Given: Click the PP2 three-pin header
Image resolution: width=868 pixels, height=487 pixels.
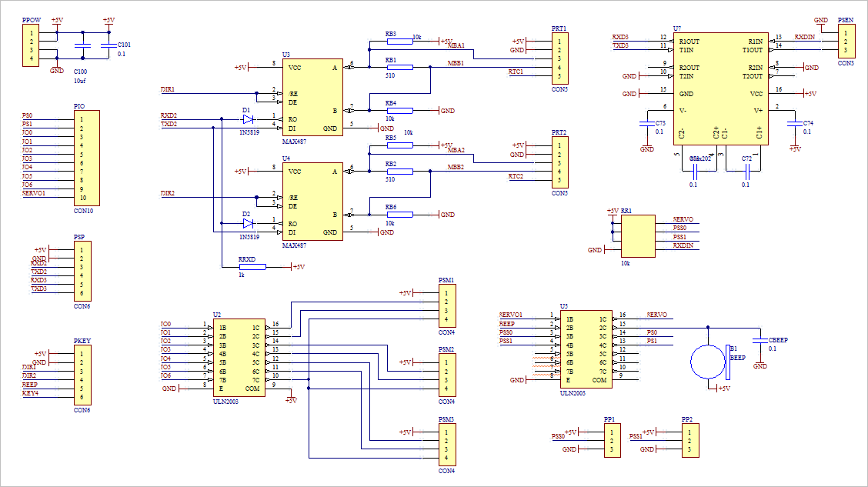Looking at the screenshot, I should click(x=690, y=441).
